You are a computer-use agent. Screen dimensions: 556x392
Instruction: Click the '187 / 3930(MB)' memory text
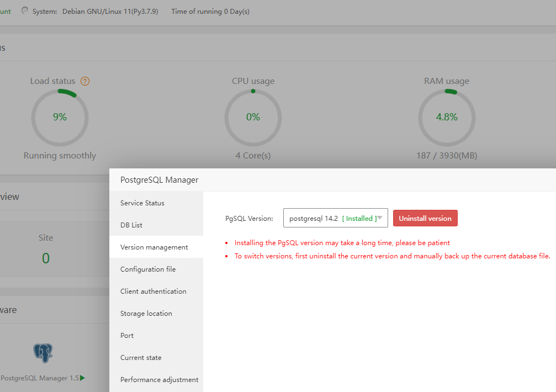click(x=447, y=155)
